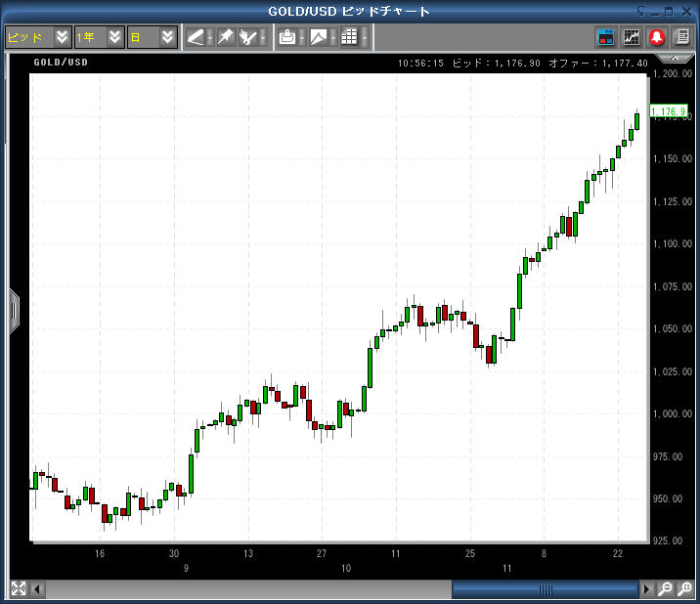Click the pin marker tool icon
This screenshot has height=604, width=700.
(x=225, y=37)
